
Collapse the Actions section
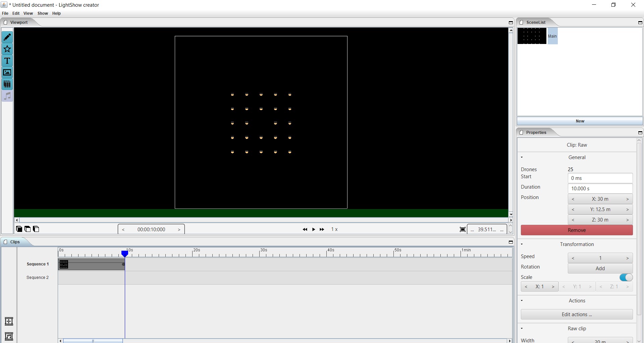522,301
